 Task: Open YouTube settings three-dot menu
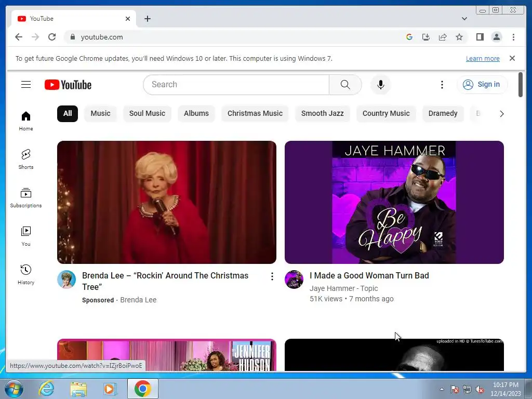coord(442,85)
